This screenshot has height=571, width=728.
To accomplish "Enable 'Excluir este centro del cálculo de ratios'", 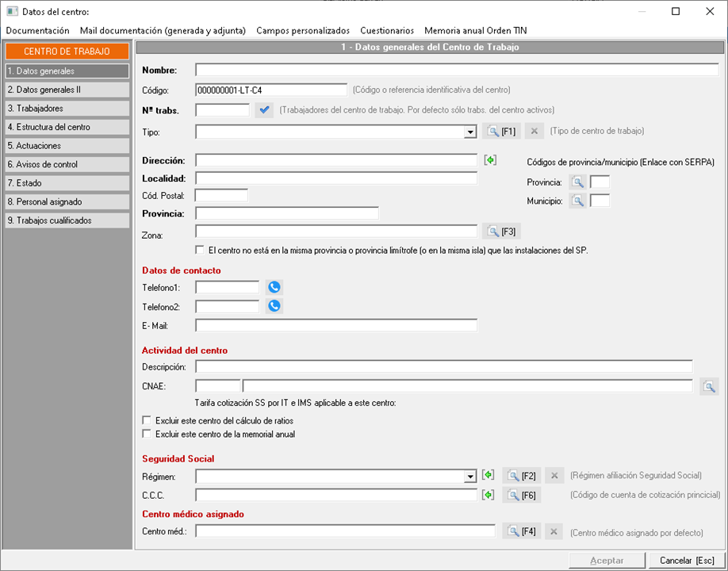I will pos(146,420).
